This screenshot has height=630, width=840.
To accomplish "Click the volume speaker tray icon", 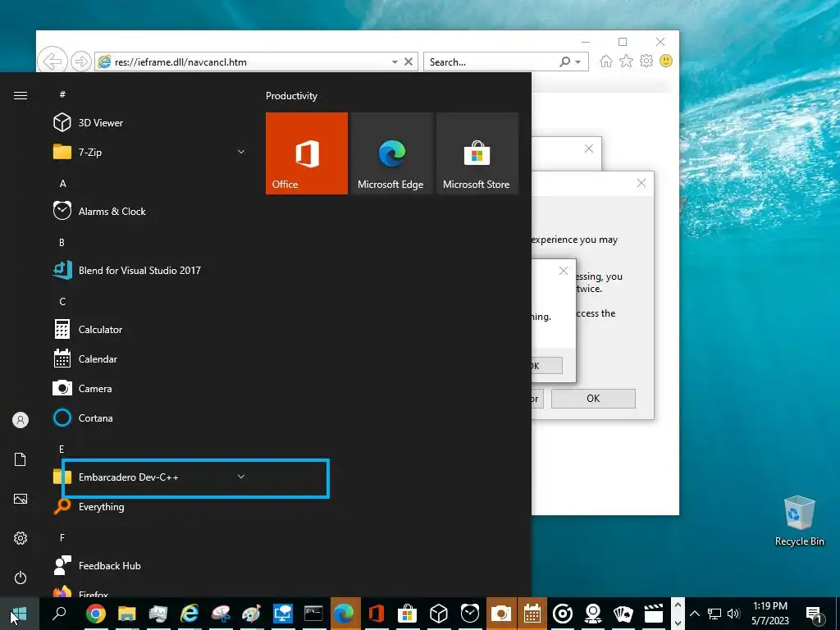I will point(733,614).
